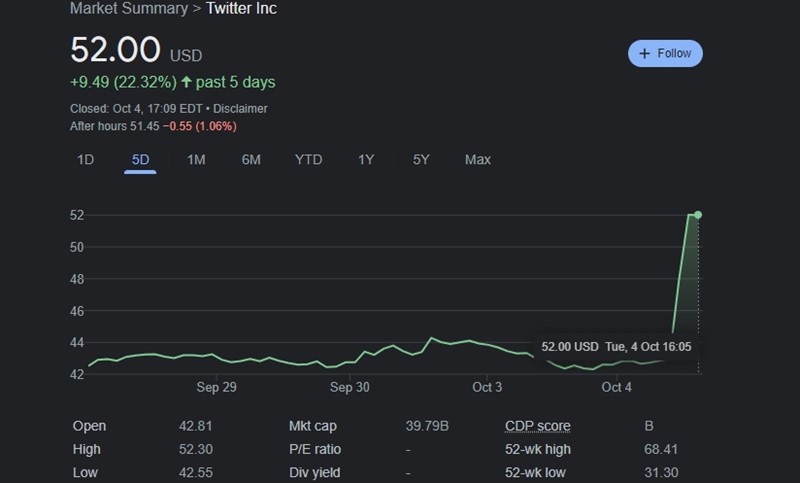Switch to the 6M time range

pyautogui.click(x=251, y=160)
